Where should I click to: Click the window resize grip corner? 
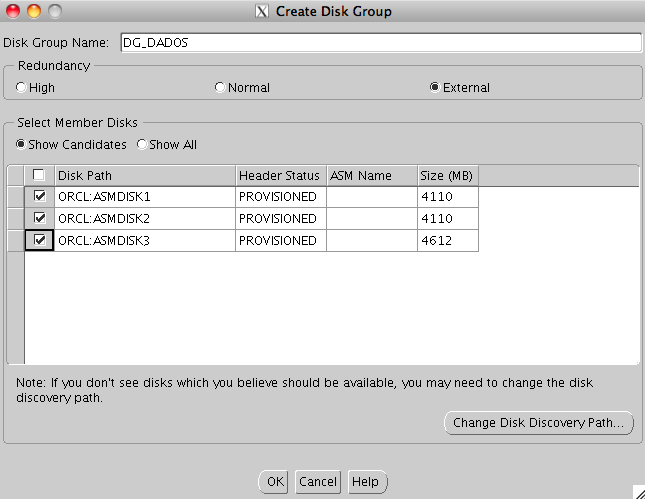(637, 491)
